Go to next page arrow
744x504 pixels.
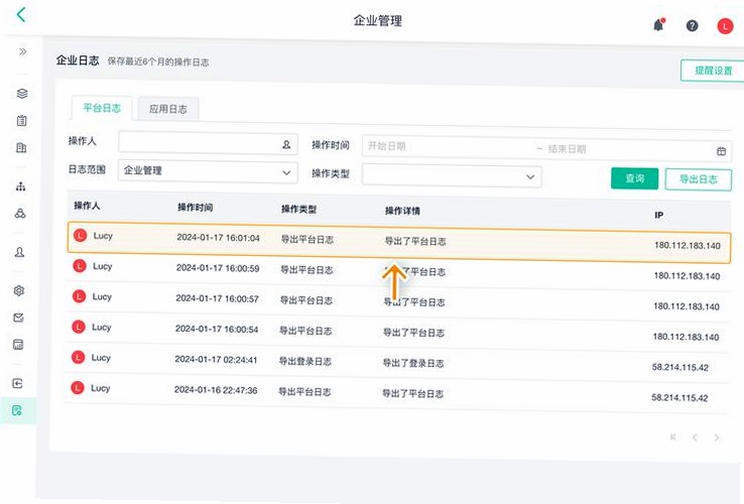(716, 438)
